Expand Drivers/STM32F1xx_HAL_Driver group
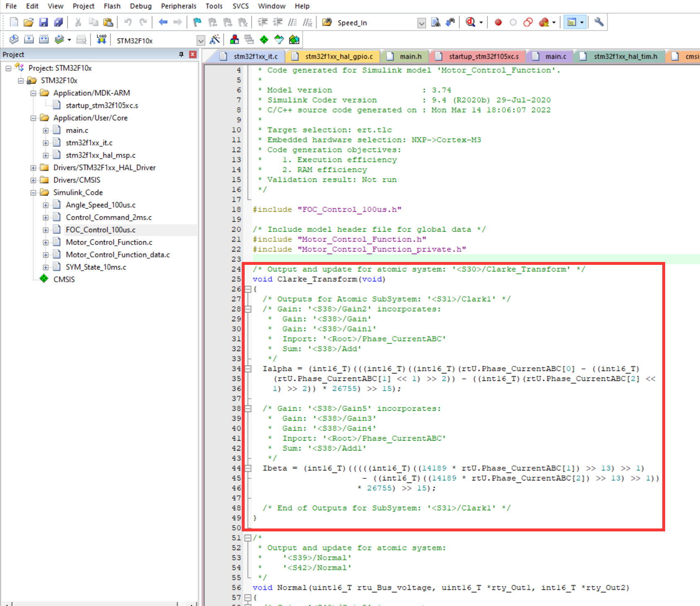700x606 pixels. point(33,168)
